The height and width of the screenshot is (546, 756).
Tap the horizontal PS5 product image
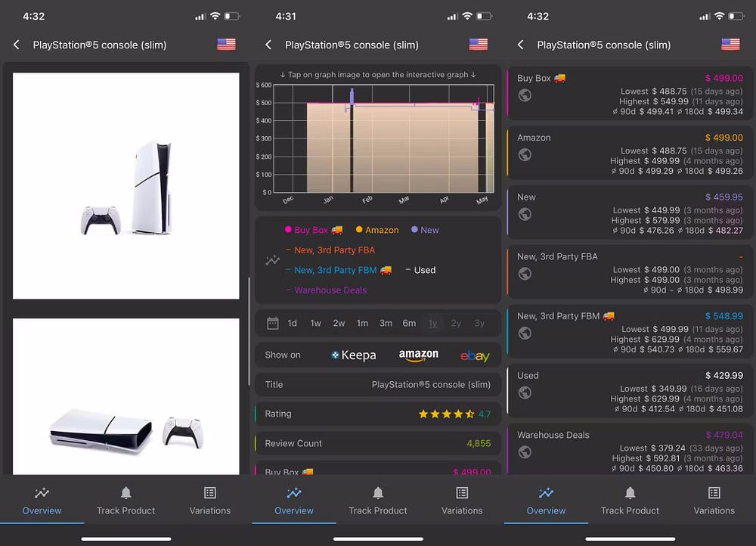125,396
